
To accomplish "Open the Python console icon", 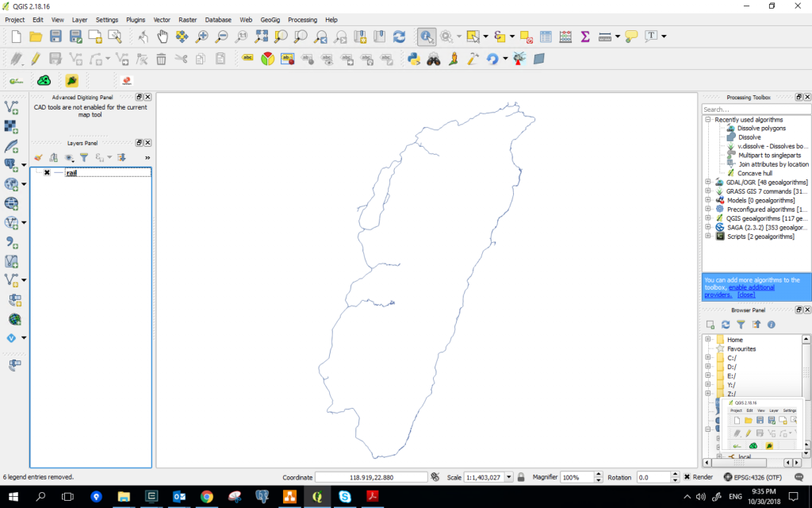I will (x=414, y=59).
